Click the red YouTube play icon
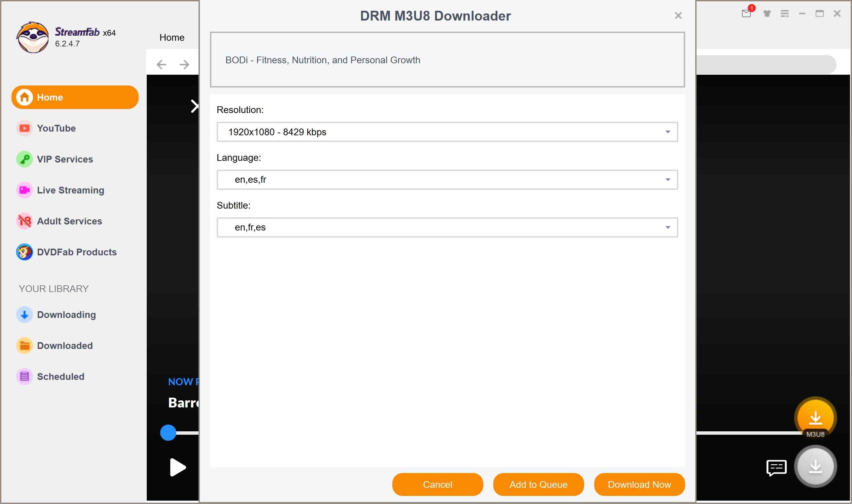 coord(25,129)
